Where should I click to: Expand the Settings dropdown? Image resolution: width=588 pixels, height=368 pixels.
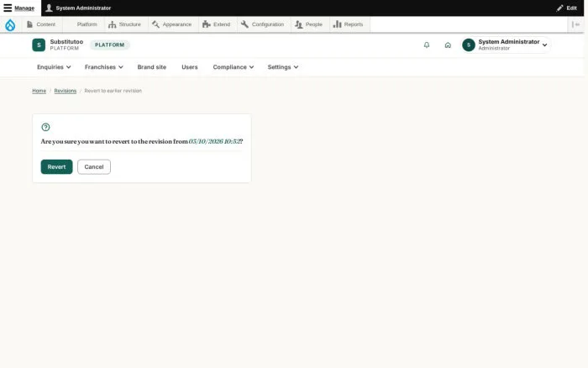[x=283, y=67]
